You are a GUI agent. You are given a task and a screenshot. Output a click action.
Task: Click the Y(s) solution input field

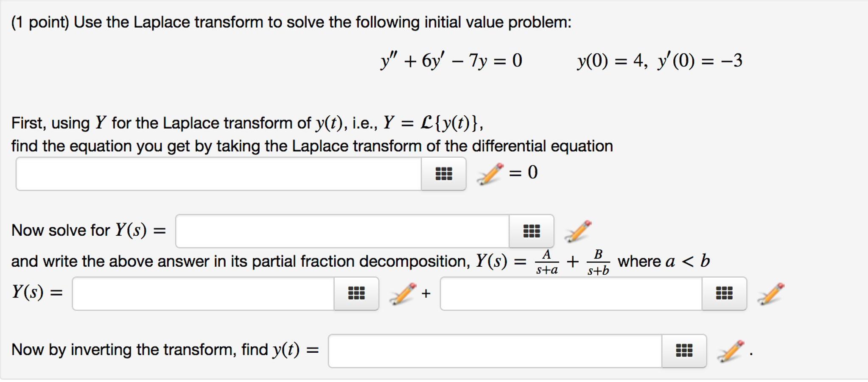pos(344,231)
